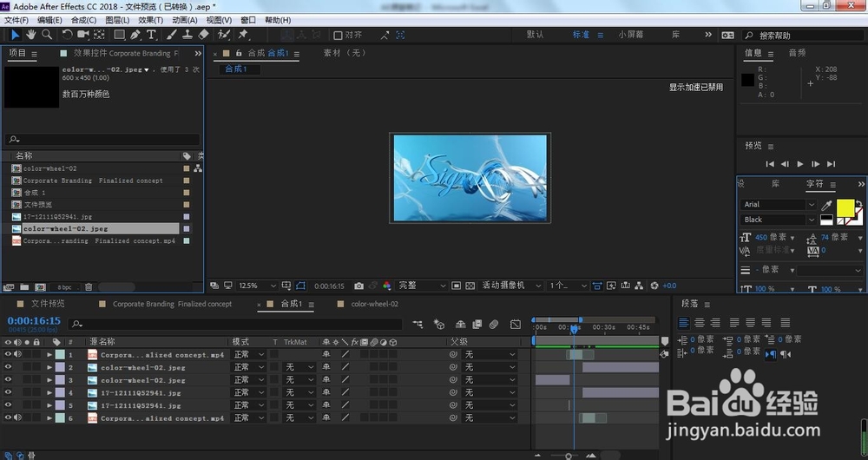
Task: Select the Selection arrow tool
Action: [15, 35]
